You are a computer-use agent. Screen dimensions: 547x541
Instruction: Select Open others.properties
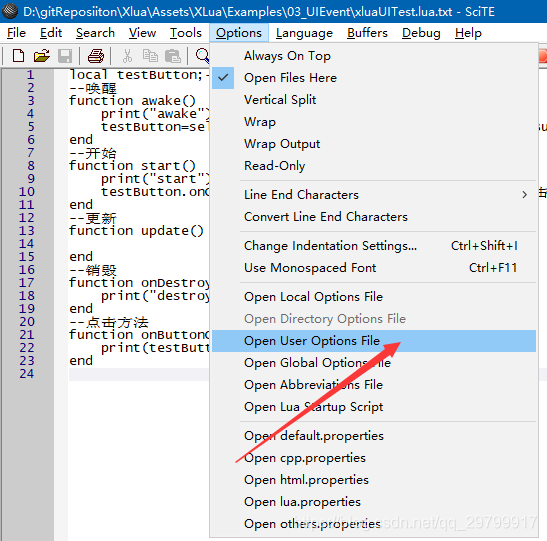coord(374,524)
